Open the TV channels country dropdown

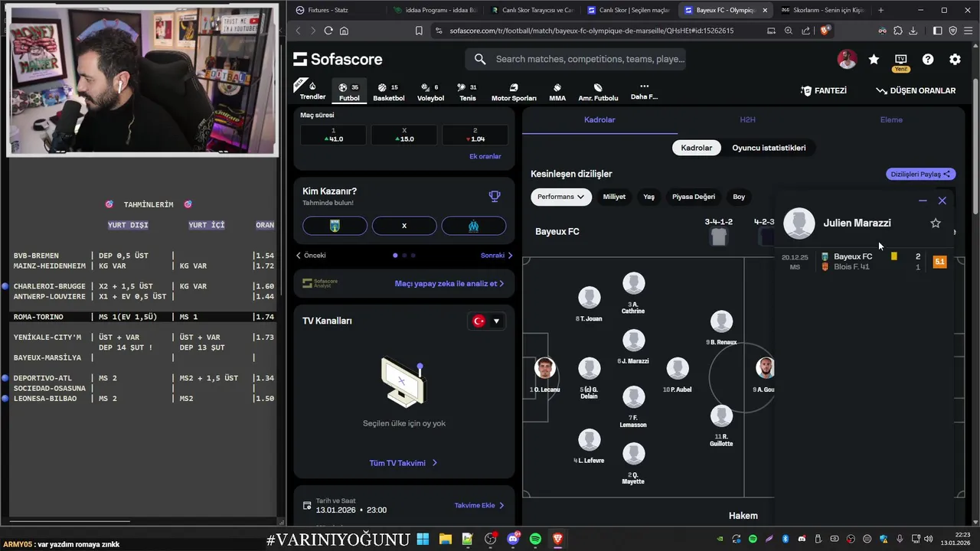pyautogui.click(x=487, y=321)
